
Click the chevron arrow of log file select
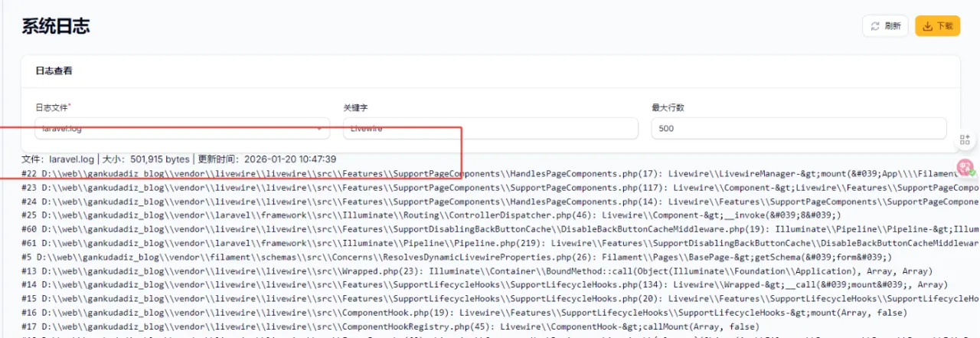(318, 129)
